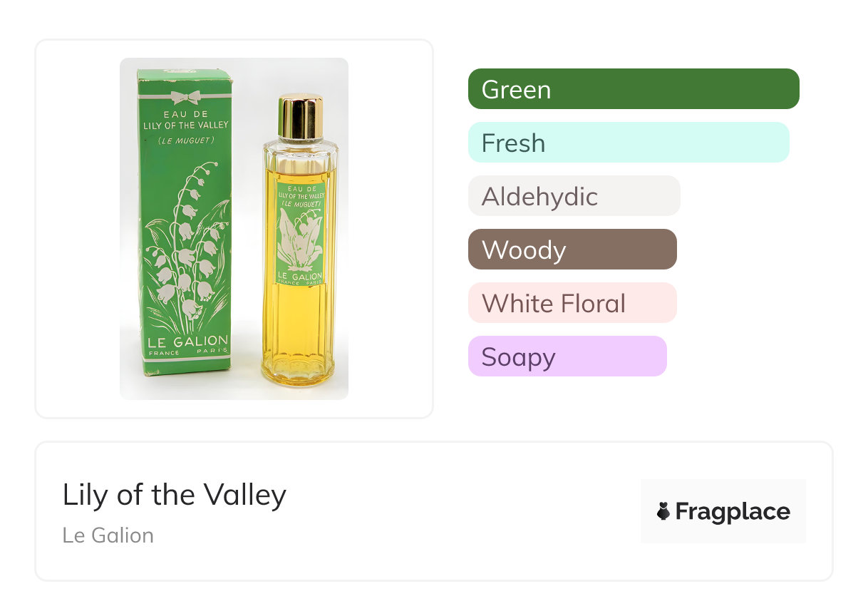Click the Fragplace wordmark text
Viewport: 868px width, 616px height.
click(733, 511)
